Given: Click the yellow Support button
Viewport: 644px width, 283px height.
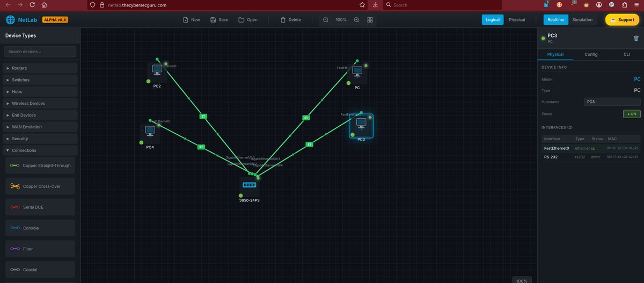Looking at the screenshot, I should tap(622, 20).
